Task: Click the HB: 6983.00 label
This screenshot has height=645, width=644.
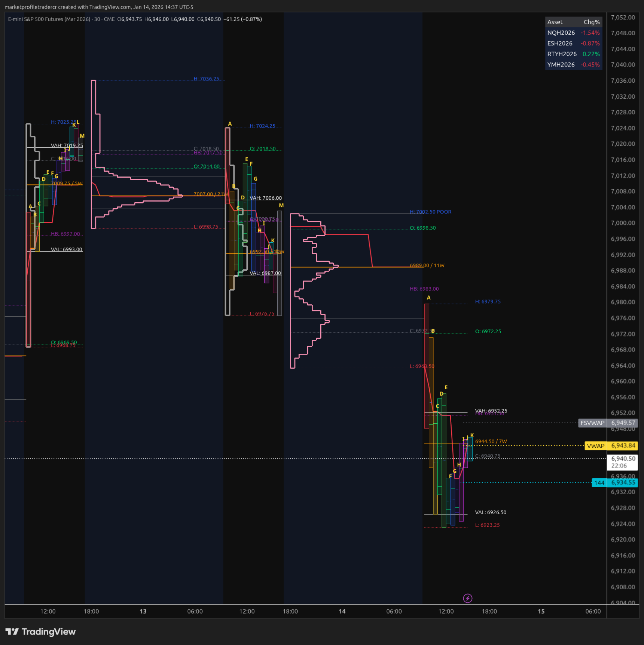Action: pyautogui.click(x=424, y=289)
